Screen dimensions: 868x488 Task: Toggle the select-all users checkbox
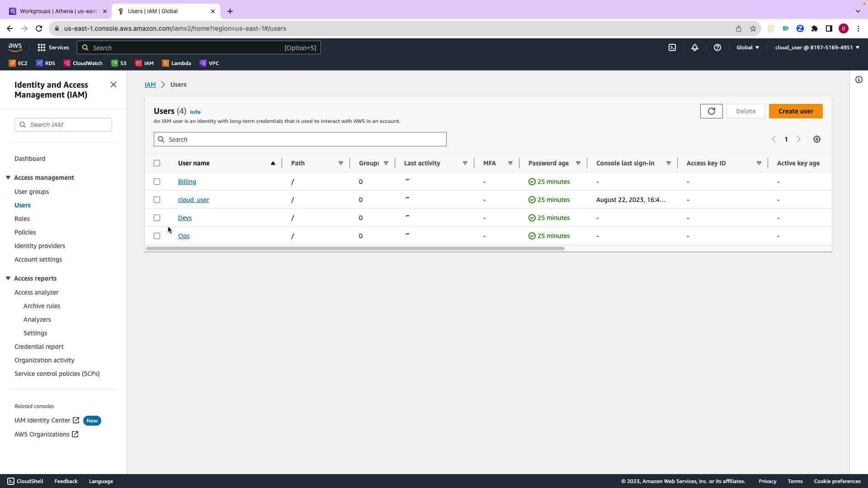pos(157,163)
